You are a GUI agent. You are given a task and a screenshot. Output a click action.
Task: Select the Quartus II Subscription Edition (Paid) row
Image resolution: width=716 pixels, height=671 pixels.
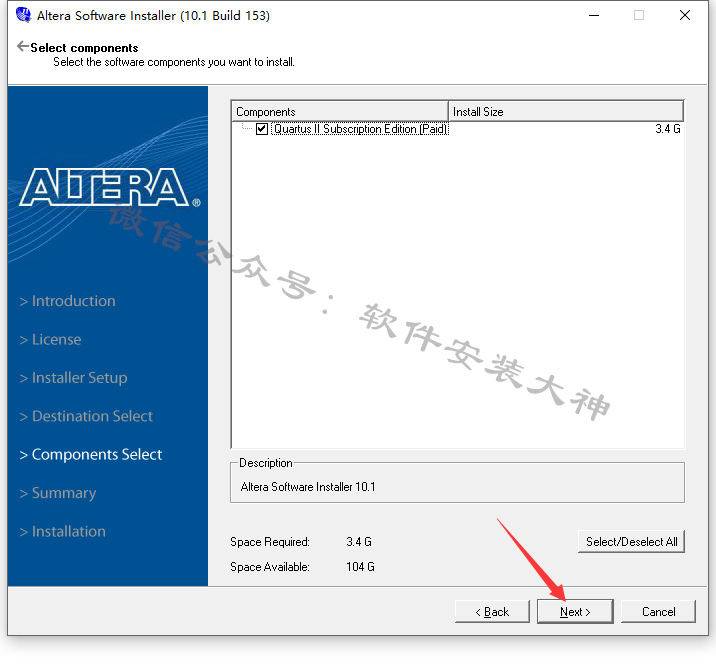click(458, 129)
